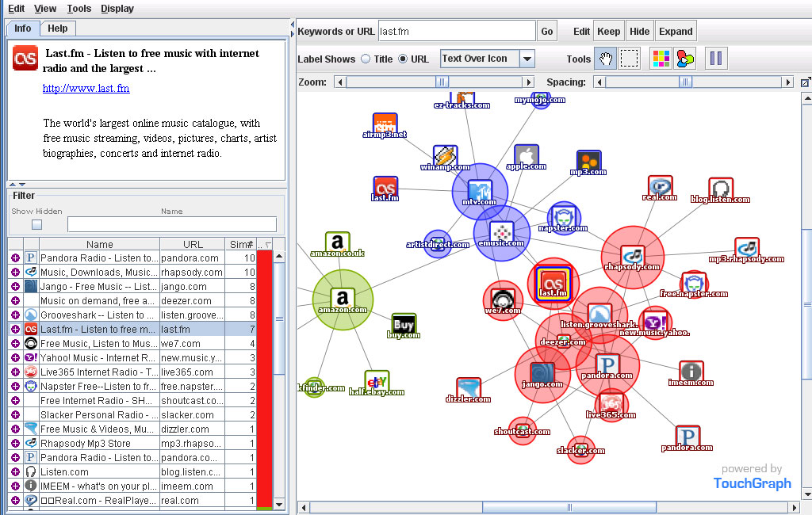Click the popout icon beside Spacing slider
Viewport: 812px width, 515px height.
click(x=805, y=82)
